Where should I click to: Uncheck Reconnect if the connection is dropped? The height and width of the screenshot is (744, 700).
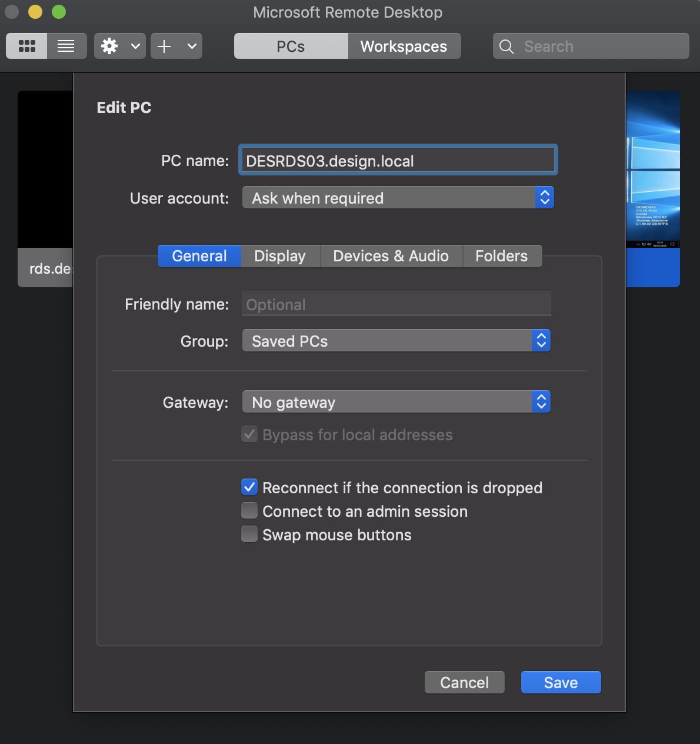pos(249,487)
